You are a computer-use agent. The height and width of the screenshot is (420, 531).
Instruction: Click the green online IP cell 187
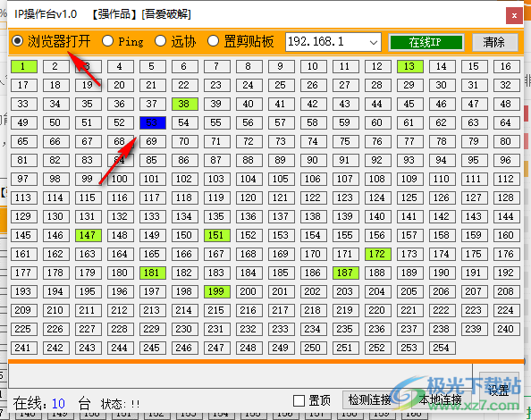pyautogui.click(x=346, y=273)
